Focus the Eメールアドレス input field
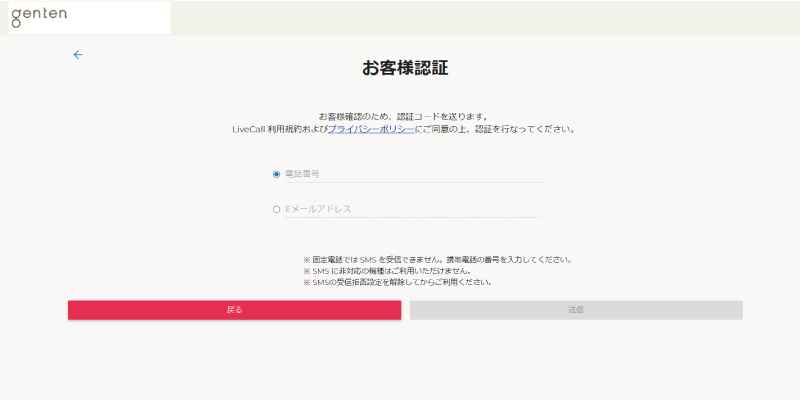800x400 pixels. [410, 209]
